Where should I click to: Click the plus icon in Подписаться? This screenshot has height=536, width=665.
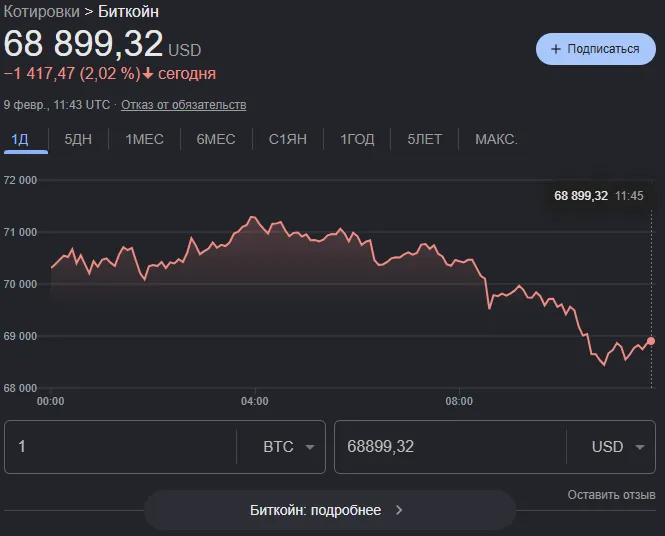tap(556, 49)
